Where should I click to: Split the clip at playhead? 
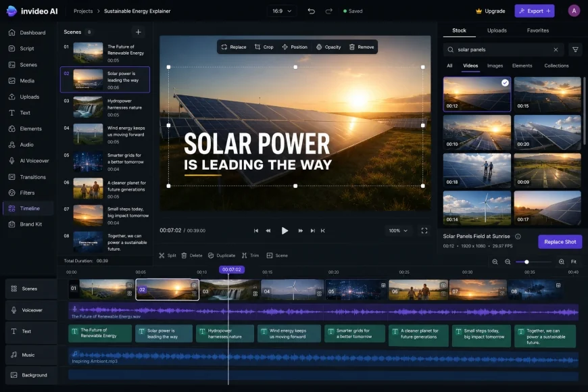tap(167, 255)
